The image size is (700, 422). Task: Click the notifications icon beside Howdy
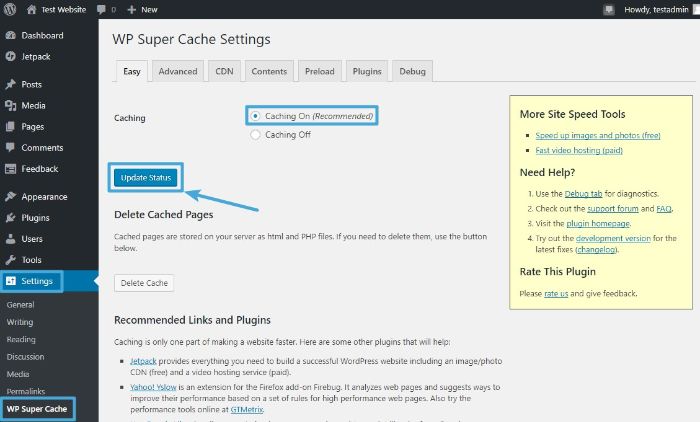(x=608, y=9)
